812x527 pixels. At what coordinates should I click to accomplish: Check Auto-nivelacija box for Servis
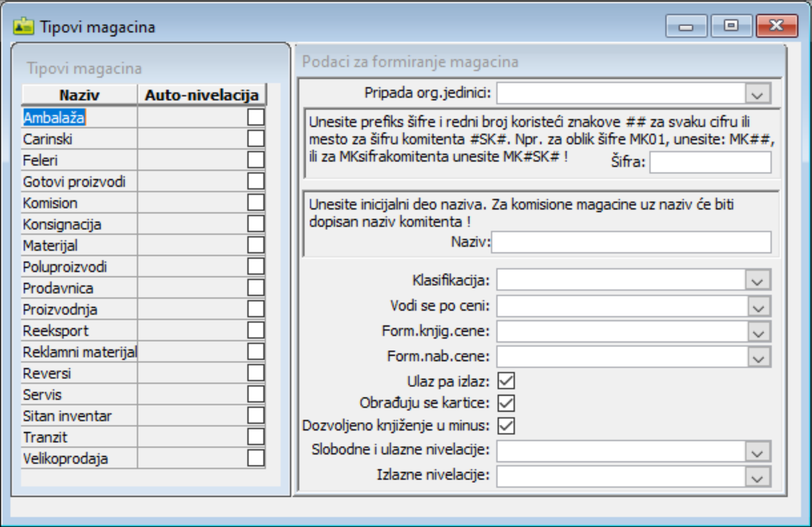256,394
